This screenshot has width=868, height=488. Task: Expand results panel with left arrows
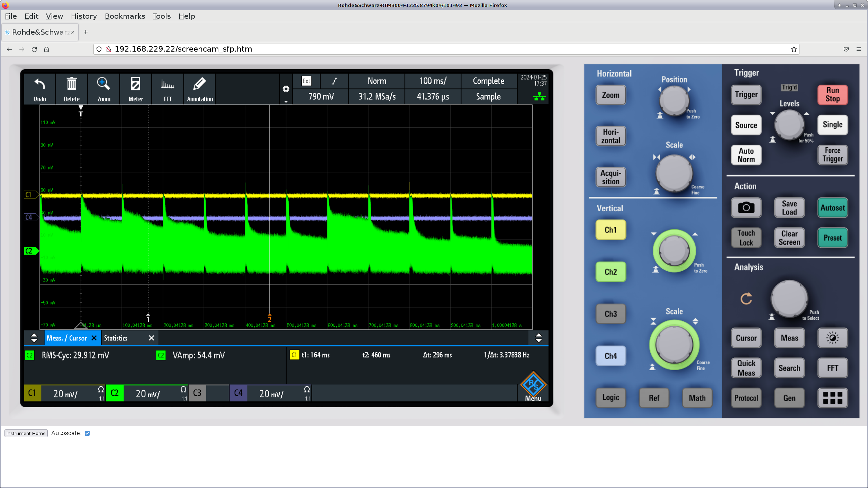(34, 338)
